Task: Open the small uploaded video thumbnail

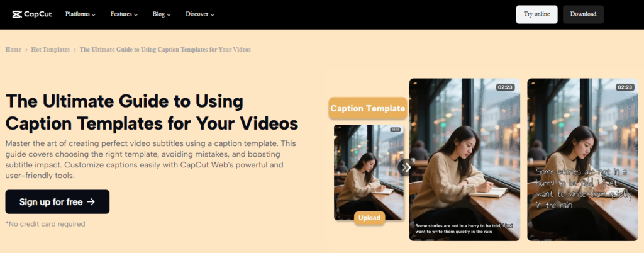Action: [x=369, y=170]
